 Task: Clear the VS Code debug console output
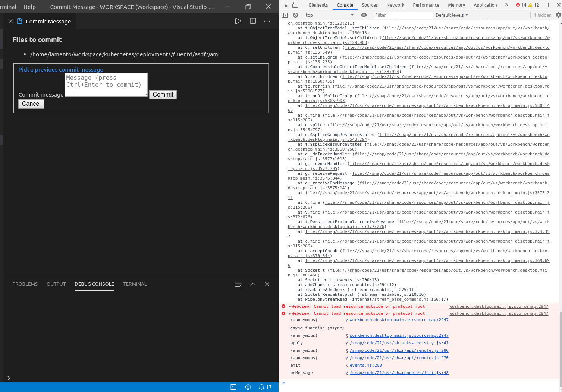click(238, 284)
